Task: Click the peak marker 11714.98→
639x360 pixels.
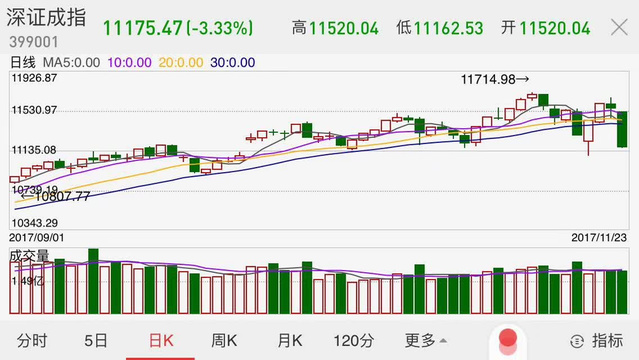Action: pyautogui.click(x=495, y=79)
